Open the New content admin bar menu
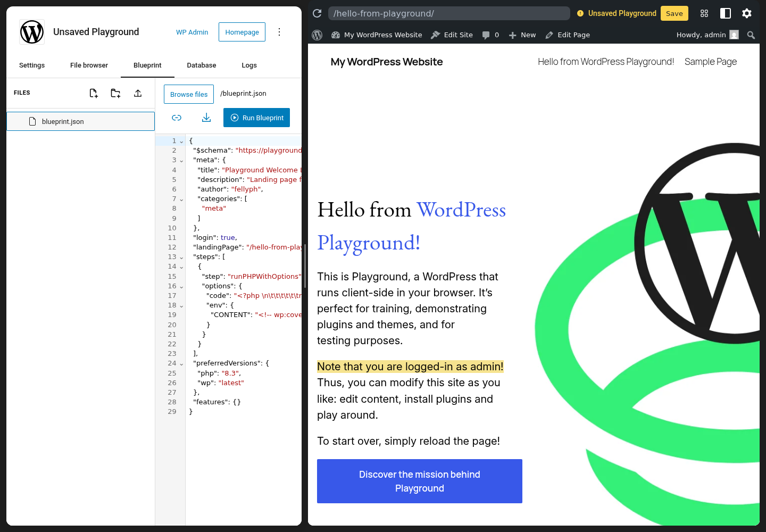This screenshot has width=766, height=532. 522,35
